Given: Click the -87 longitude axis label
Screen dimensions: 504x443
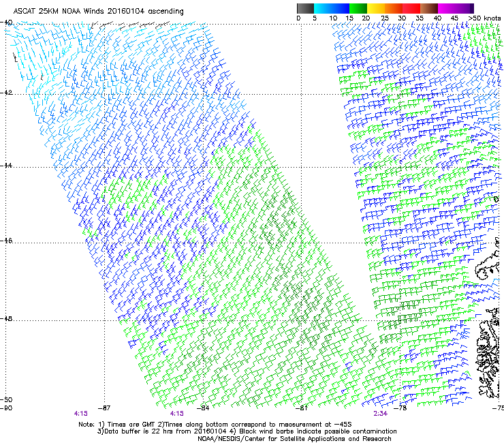Looking at the screenshot, I should [104, 408].
